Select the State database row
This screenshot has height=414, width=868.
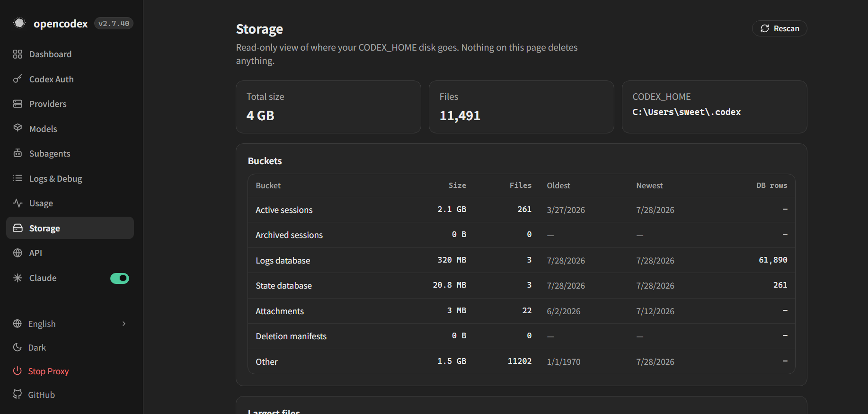521,285
